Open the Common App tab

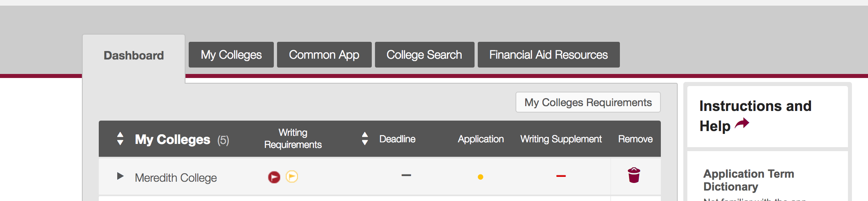pyautogui.click(x=324, y=55)
